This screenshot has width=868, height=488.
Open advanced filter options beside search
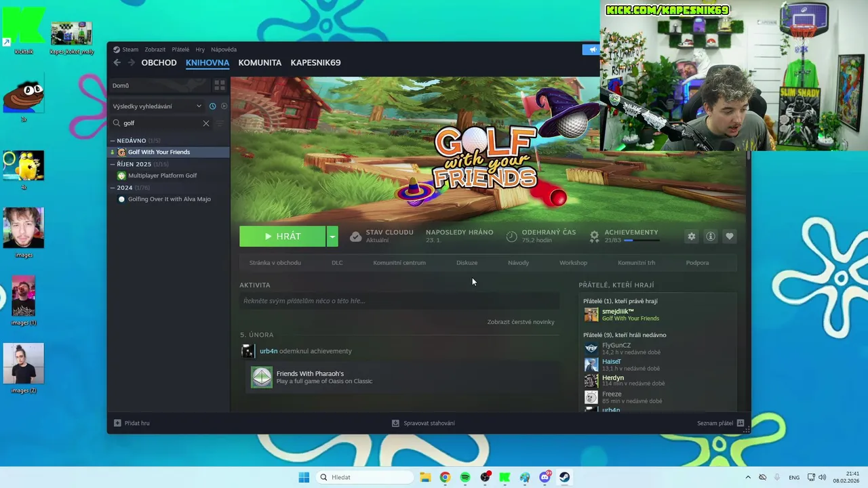[x=220, y=123]
